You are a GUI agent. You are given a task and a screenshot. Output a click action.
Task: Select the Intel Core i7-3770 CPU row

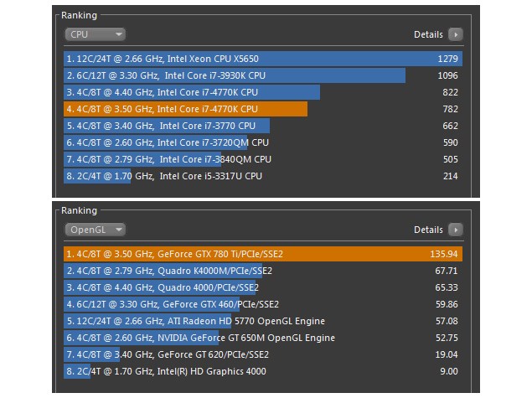pos(263,126)
